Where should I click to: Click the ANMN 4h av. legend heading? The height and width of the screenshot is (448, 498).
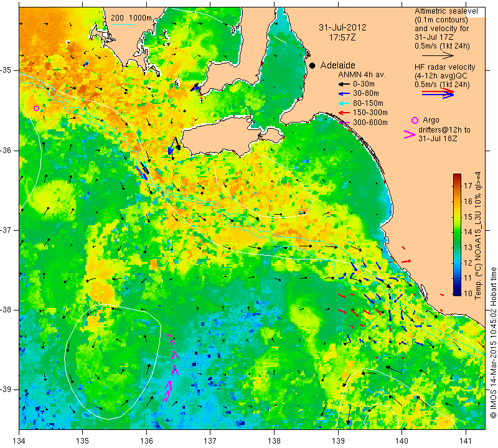coord(362,75)
